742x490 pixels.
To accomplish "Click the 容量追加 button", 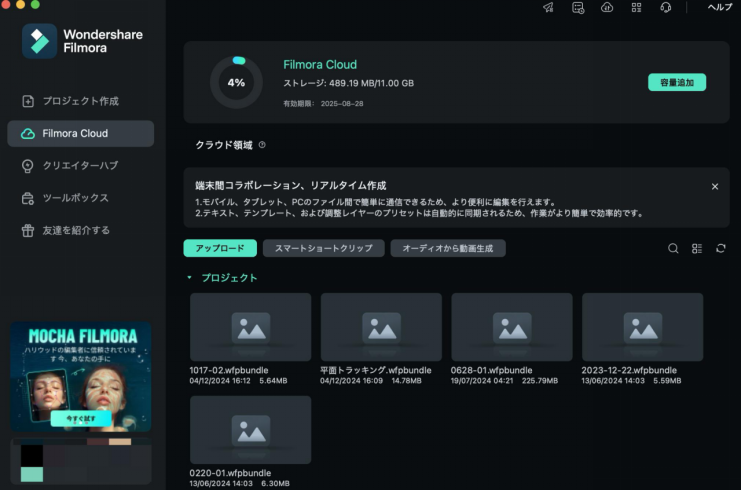I will 677,82.
